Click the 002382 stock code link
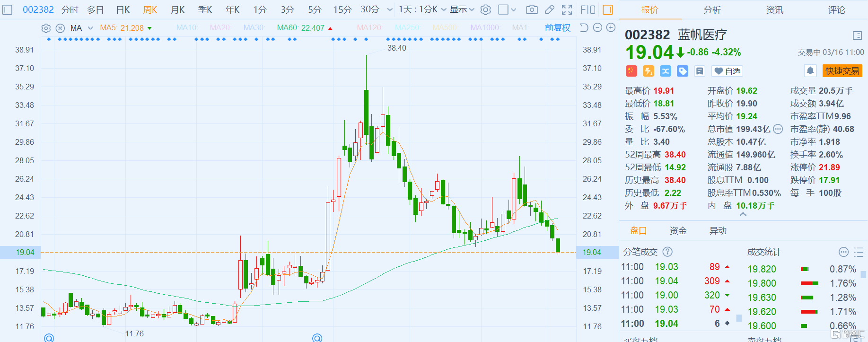The width and height of the screenshot is (868, 342). (38, 9)
